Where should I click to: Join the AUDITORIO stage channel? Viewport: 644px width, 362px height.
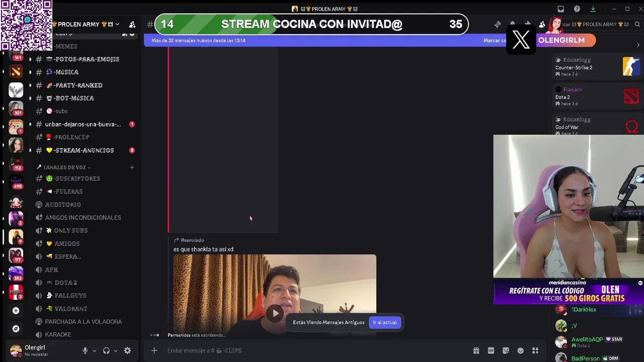click(82, 205)
